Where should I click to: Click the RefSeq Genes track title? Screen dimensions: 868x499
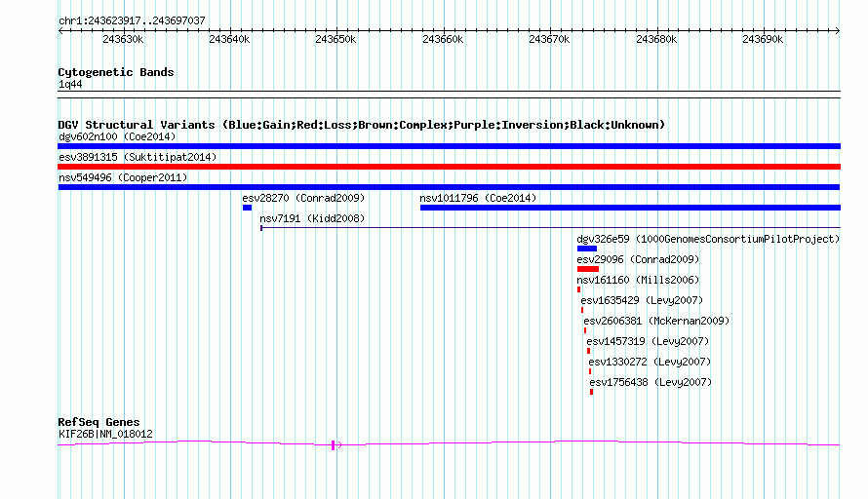99,422
